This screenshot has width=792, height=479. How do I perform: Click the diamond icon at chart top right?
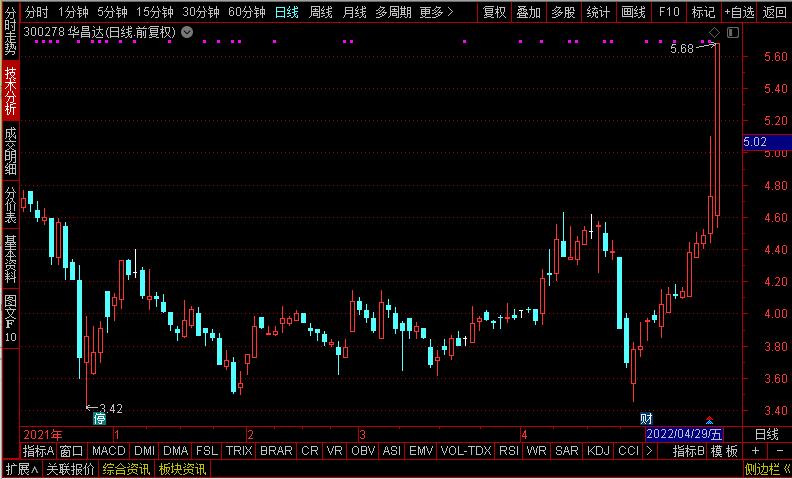coord(714,32)
